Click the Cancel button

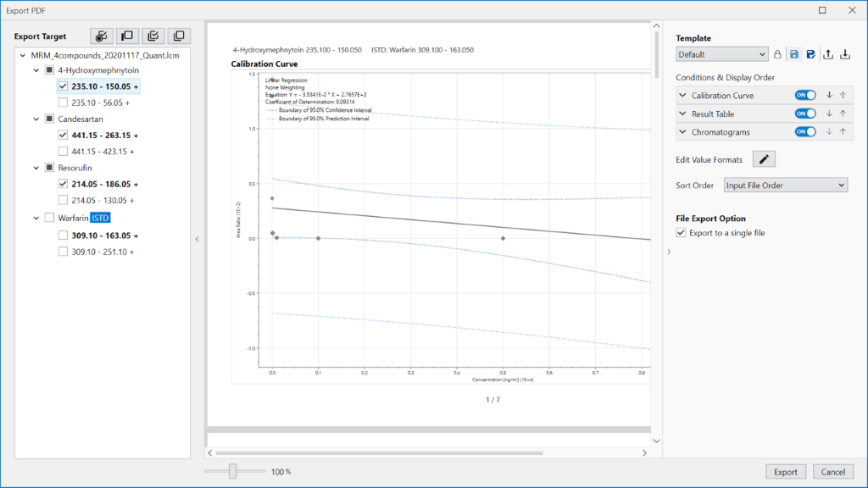[x=832, y=472]
